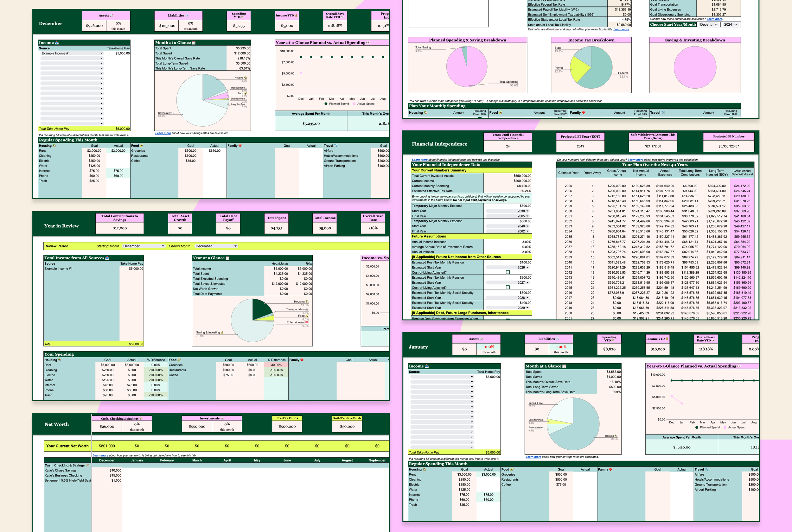Screen dimensions: 792x532
Task: Check Cost-of-Living Adjusted box under the $200 pension
Action: coord(508,288)
